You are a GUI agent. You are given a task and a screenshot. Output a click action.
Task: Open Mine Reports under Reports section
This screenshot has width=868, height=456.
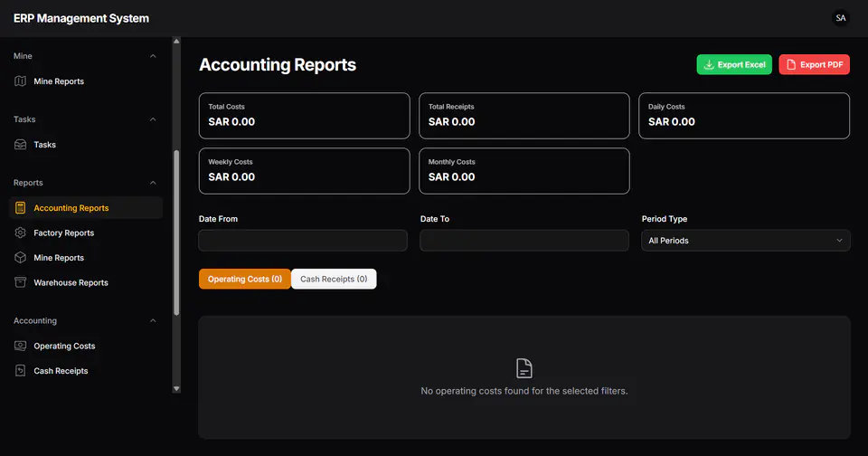pos(86,258)
